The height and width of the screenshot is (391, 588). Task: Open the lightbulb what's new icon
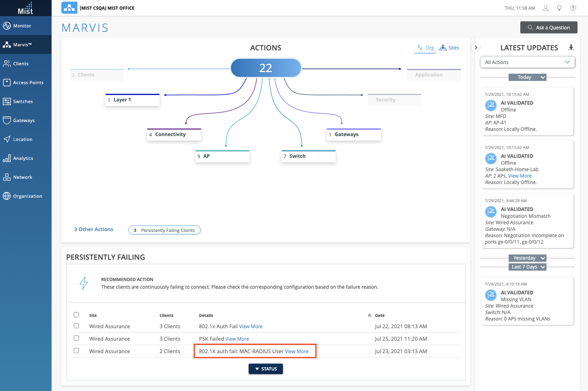pyautogui.click(x=559, y=8)
